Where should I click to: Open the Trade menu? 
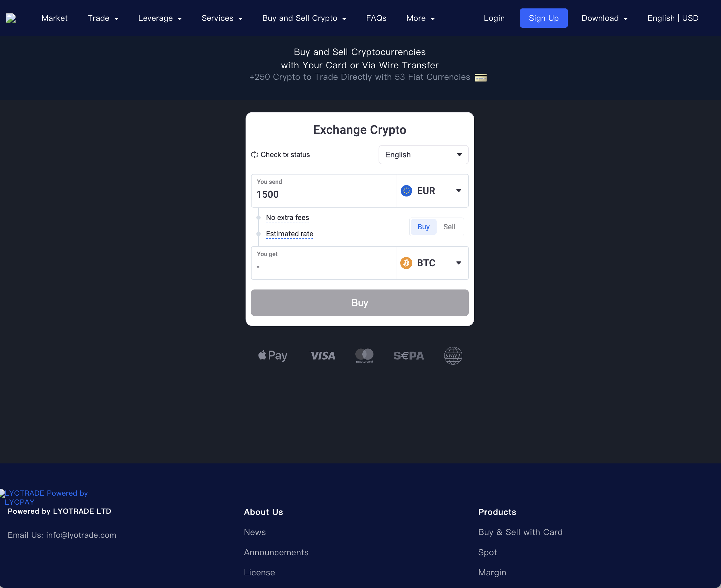[x=103, y=18]
